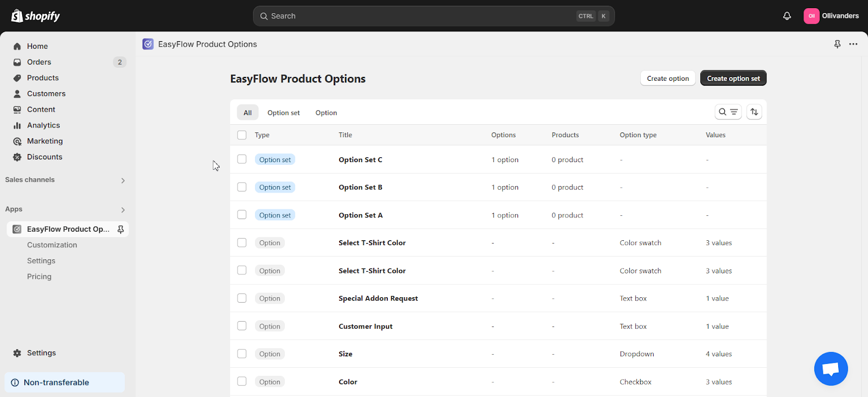Switch to the Option tab
This screenshot has width=868, height=397.
click(326, 113)
